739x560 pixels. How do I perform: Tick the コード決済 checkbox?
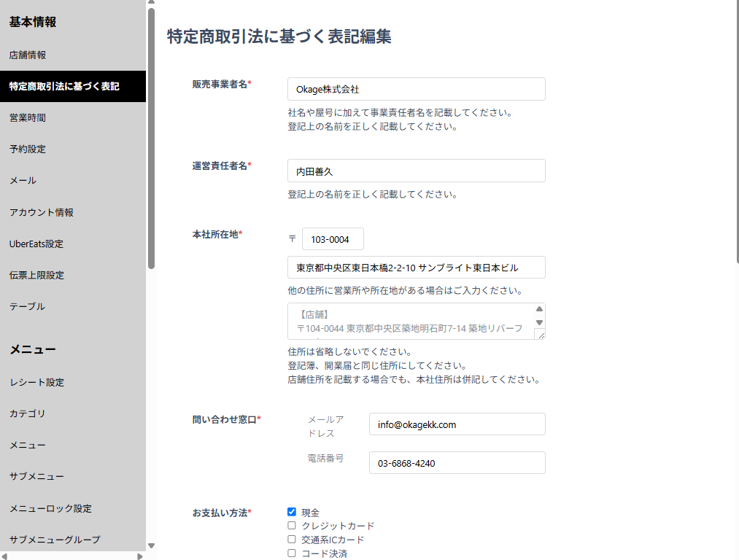click(x=292, y=553)
